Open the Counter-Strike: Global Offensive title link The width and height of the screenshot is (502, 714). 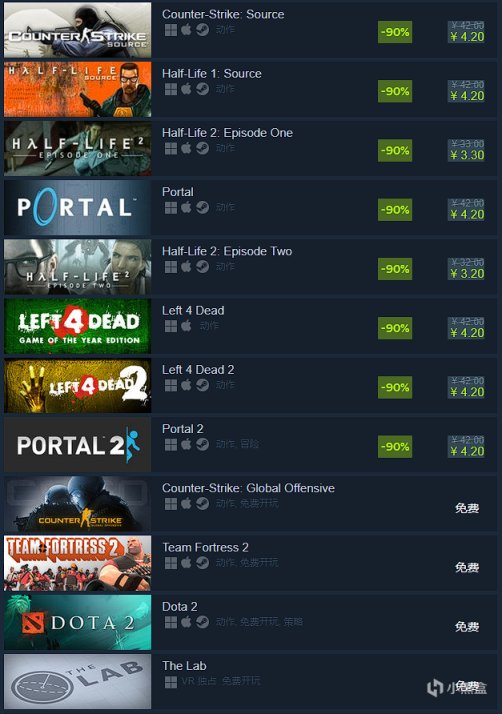(248, 488)
